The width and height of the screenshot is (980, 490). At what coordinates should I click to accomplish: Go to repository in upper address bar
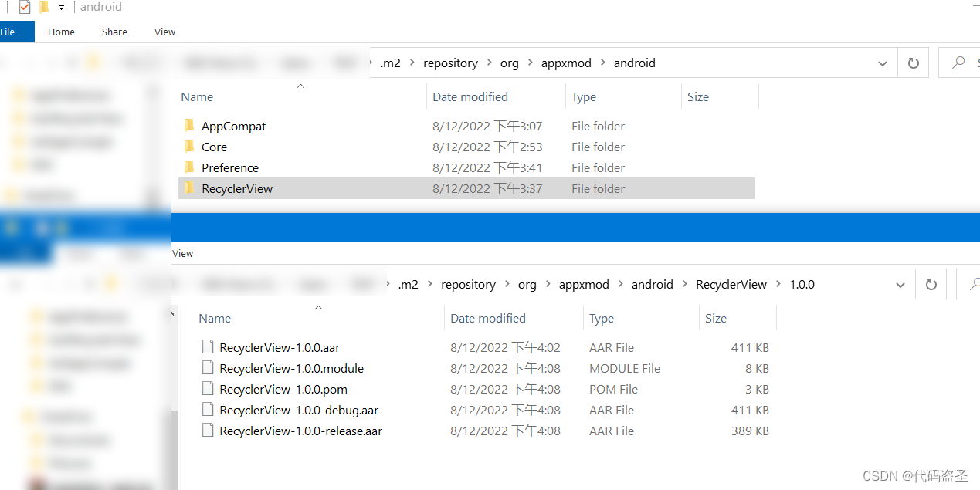[450, 63]
